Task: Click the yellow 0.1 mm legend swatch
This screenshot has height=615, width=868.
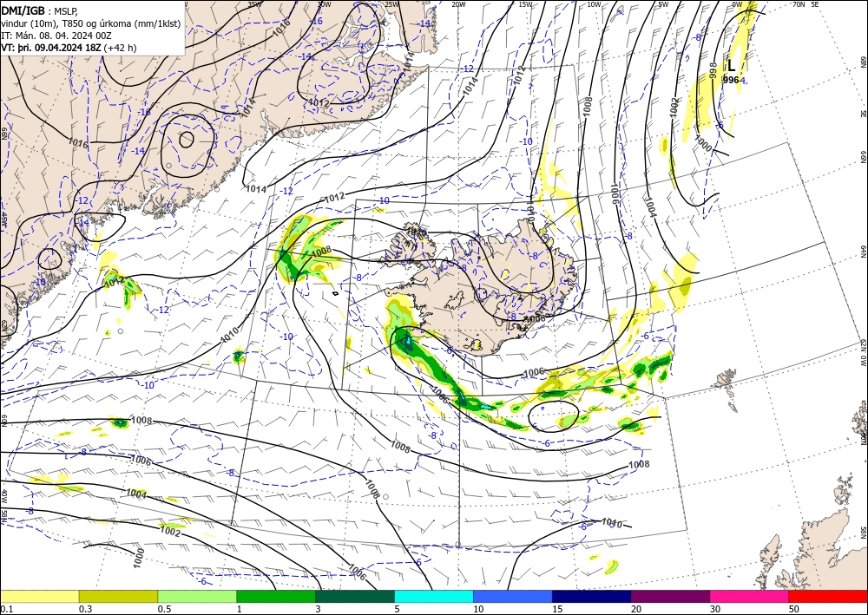Action: pyautogui.click(x=39, y=596)
